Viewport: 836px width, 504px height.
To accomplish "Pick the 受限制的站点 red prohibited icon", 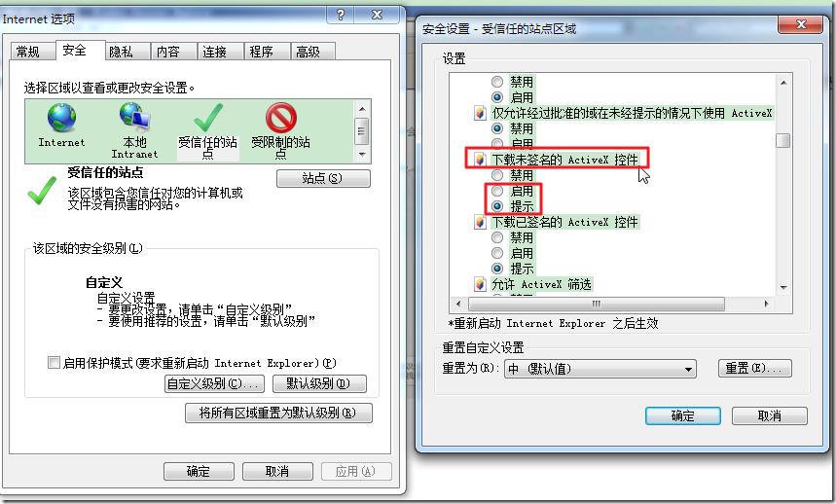I will (x=281, y=118).
